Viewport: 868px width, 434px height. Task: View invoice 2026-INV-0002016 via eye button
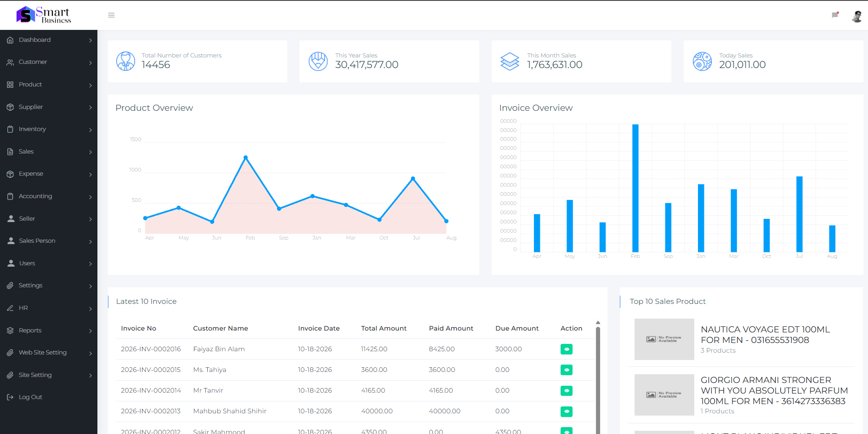[567, 349]
